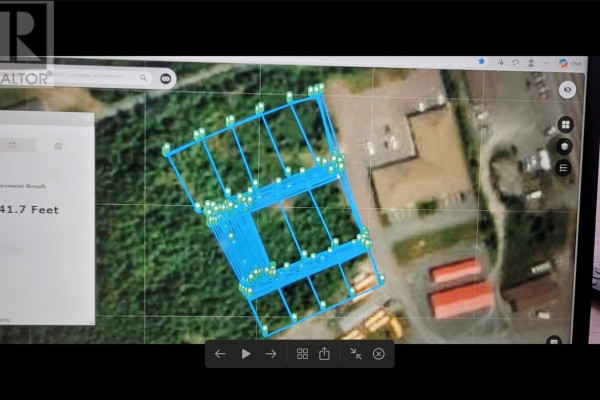Open the Copilot Chat button
This screenshot has height=400, width=600.
[x=570, y=63]
